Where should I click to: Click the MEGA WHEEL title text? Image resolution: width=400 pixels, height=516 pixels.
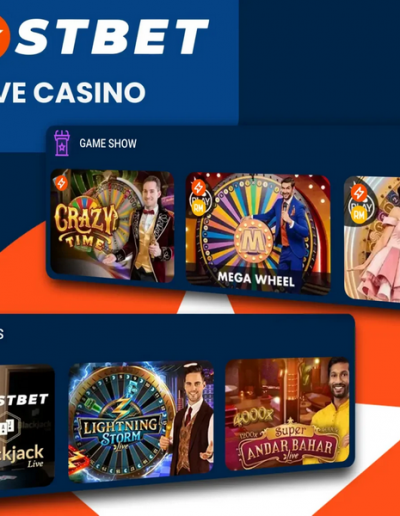click(x=256, y=279)
